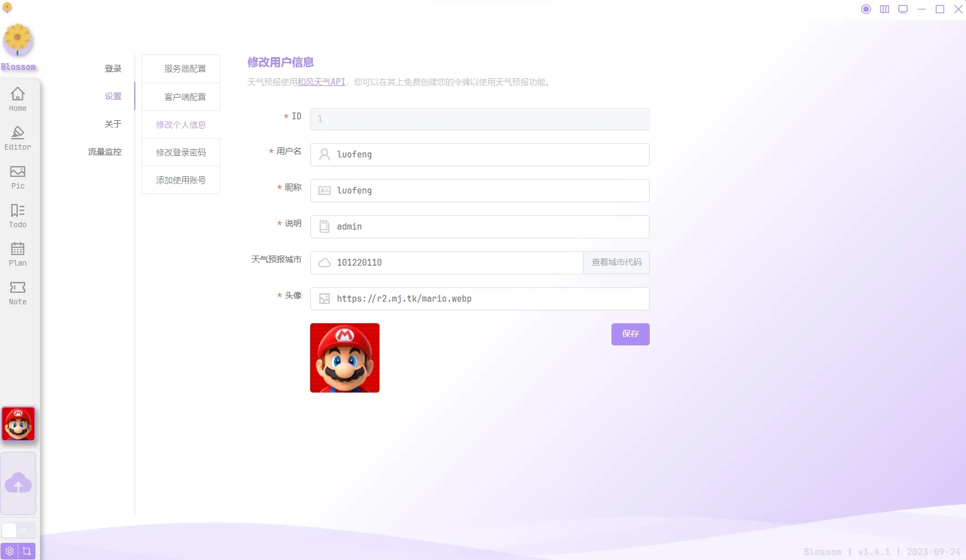This screenshot has height=560, width=966.
Task: Focus the 用户名 field containing luofeng
Action: tap(480, 155)
